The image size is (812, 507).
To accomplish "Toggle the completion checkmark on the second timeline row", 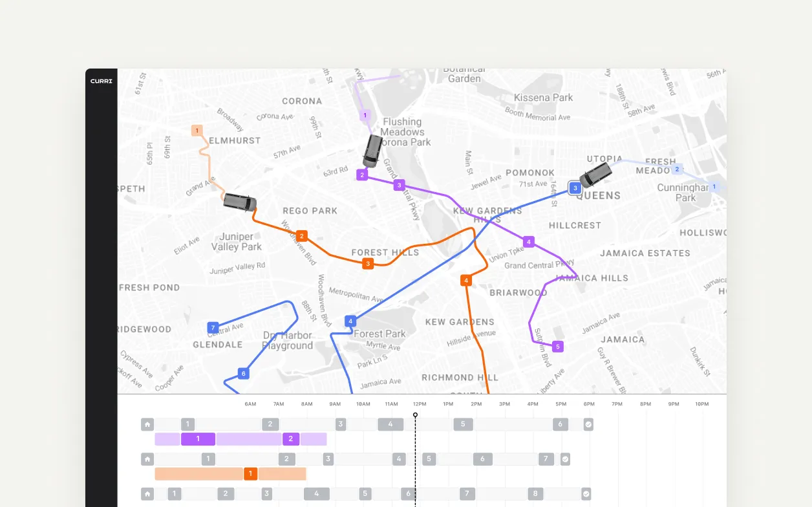I will coord(564,458).
